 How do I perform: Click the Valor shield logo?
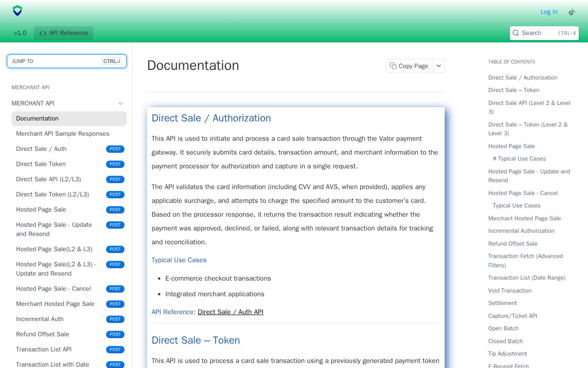[17, 11]
